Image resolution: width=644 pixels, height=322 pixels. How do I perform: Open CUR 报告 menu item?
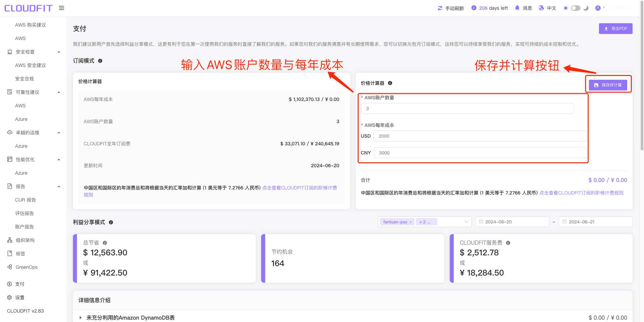[x=26, y=200]
